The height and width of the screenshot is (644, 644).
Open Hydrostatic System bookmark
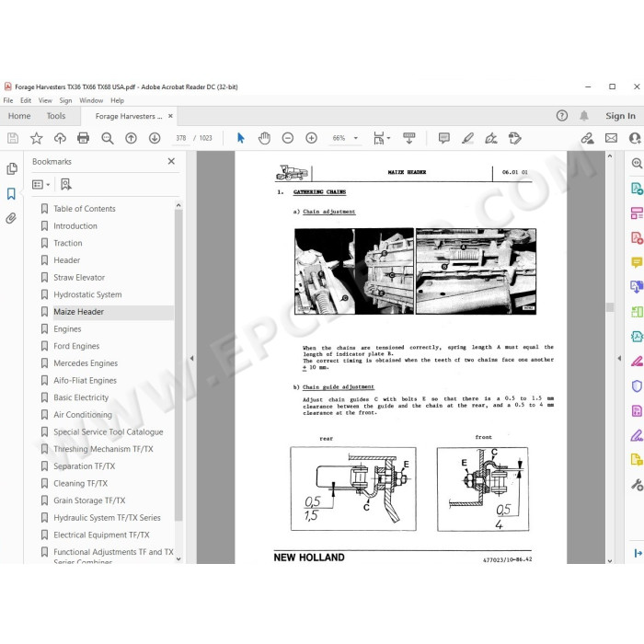87,294
